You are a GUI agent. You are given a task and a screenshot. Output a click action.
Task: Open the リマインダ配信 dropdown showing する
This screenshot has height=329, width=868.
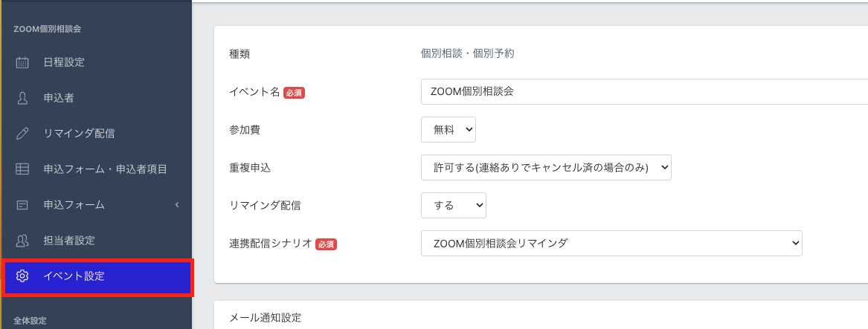pyautogui.click(x=453, y=206)
